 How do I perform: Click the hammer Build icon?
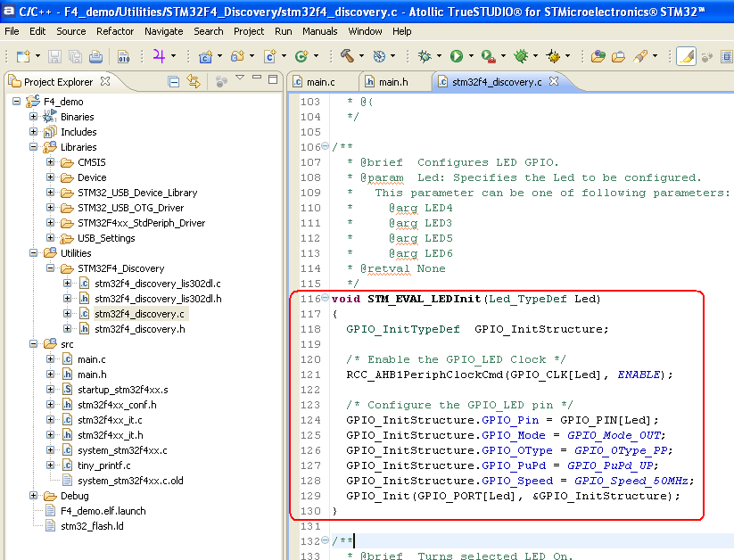point(347,56)
